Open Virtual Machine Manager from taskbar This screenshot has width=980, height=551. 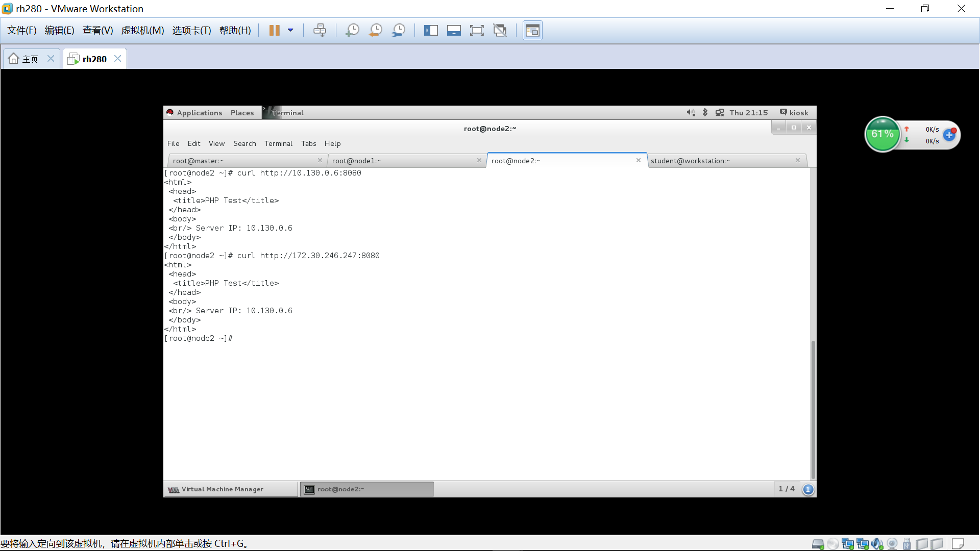[222, 489]
